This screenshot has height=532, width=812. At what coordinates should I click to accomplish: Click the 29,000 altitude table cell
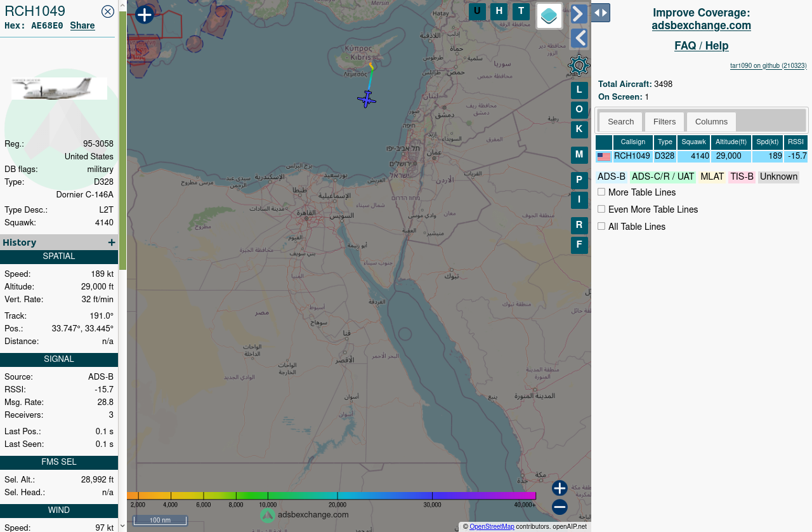click(731, 156)
